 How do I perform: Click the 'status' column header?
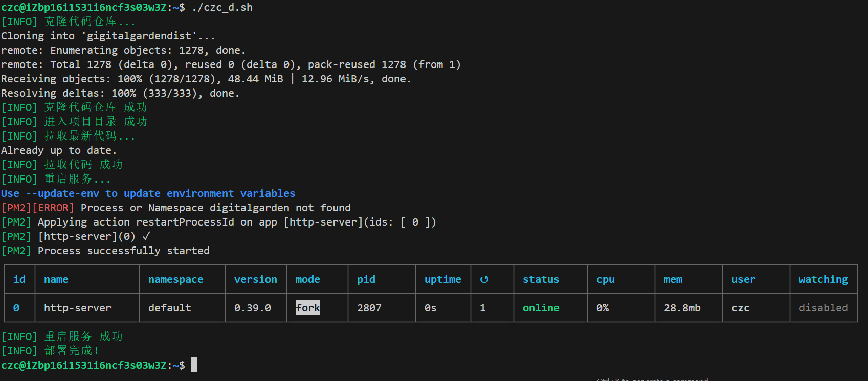tap(541, 279)
